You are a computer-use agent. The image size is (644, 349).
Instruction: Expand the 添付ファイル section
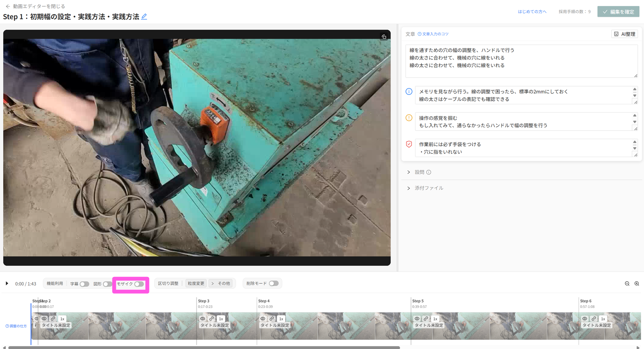point(409,188)
